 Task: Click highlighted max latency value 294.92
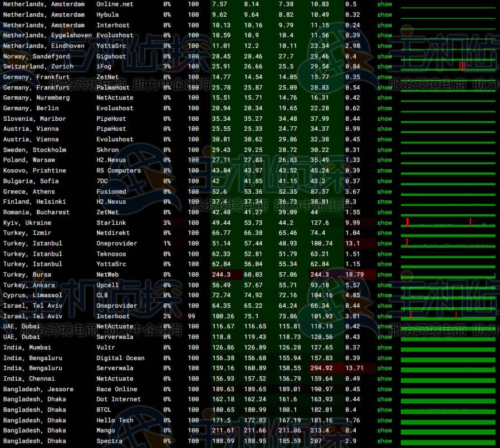coord(321,368)
